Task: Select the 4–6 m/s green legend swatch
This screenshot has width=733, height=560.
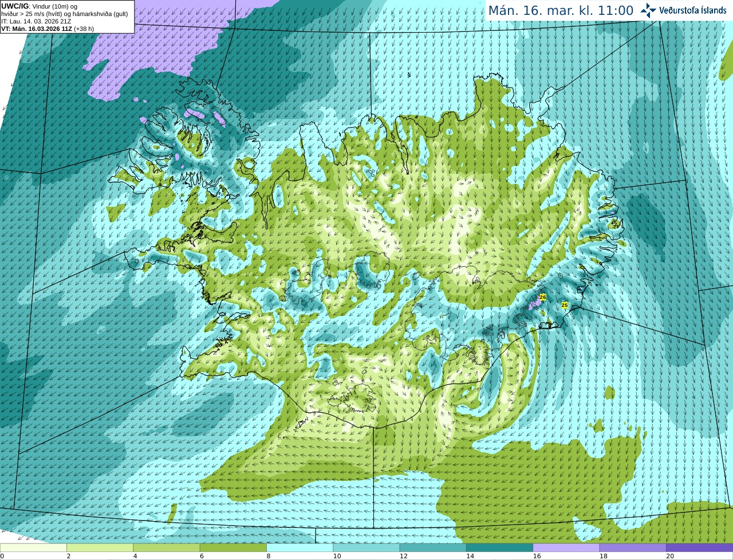Action: click(166, 548)
